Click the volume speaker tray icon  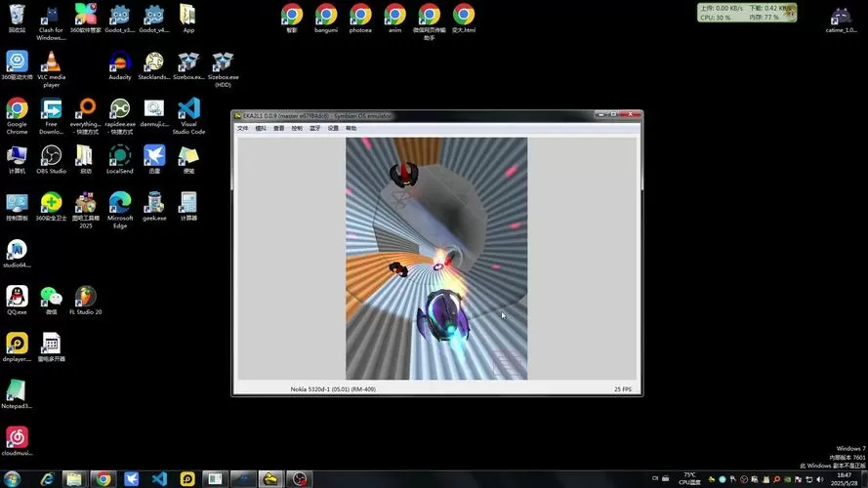(x=820, y=479)
